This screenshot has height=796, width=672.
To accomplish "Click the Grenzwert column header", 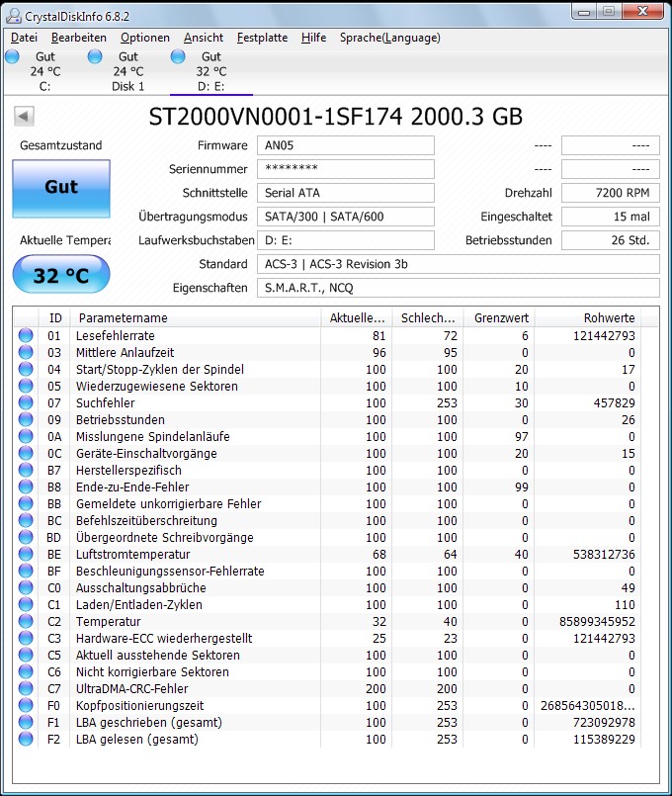I will coord(500,317).
